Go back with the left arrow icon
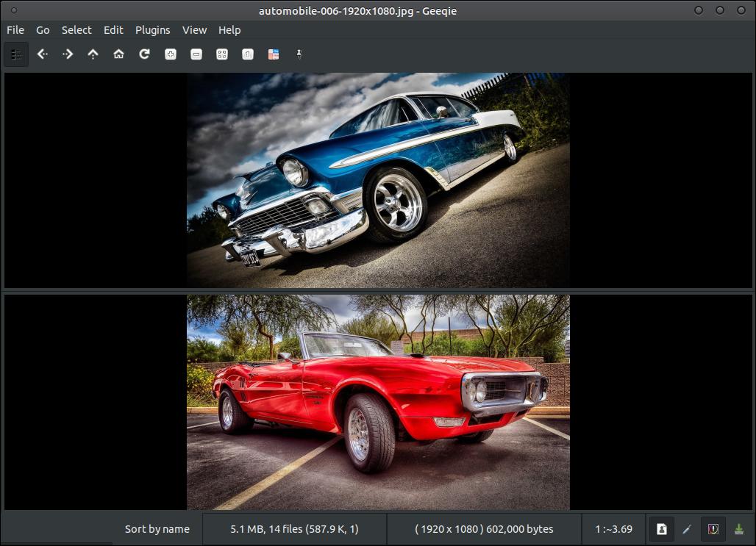 tap(43, 54)
